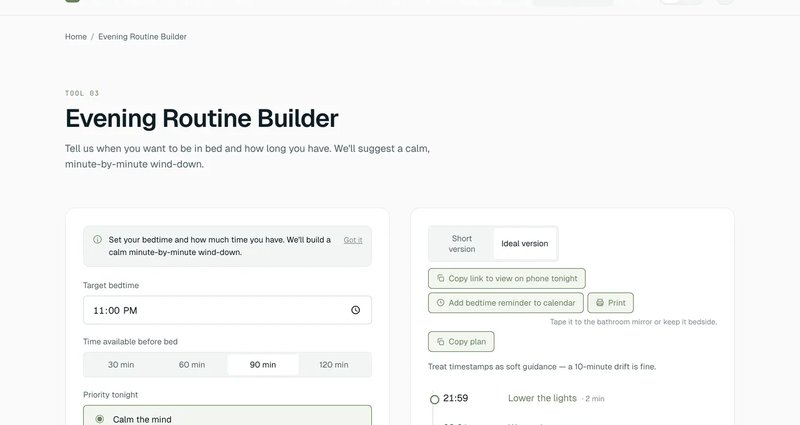Print the routine plan

(x=610, y=303)
